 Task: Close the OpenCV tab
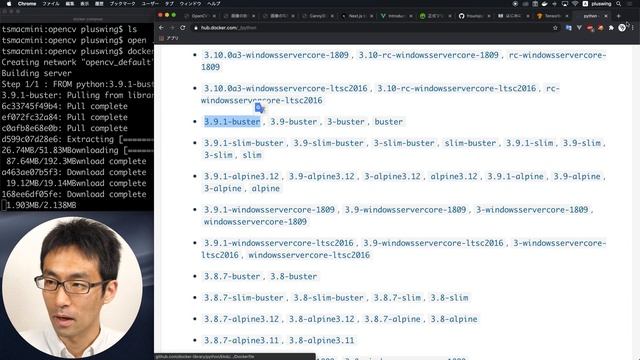point(214,16)
